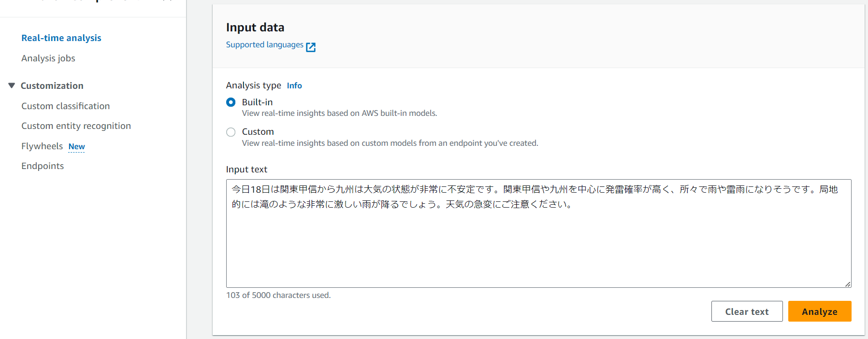The image size is (868, 339).
Task: Go to Custom classification
Action: [66, 106]
